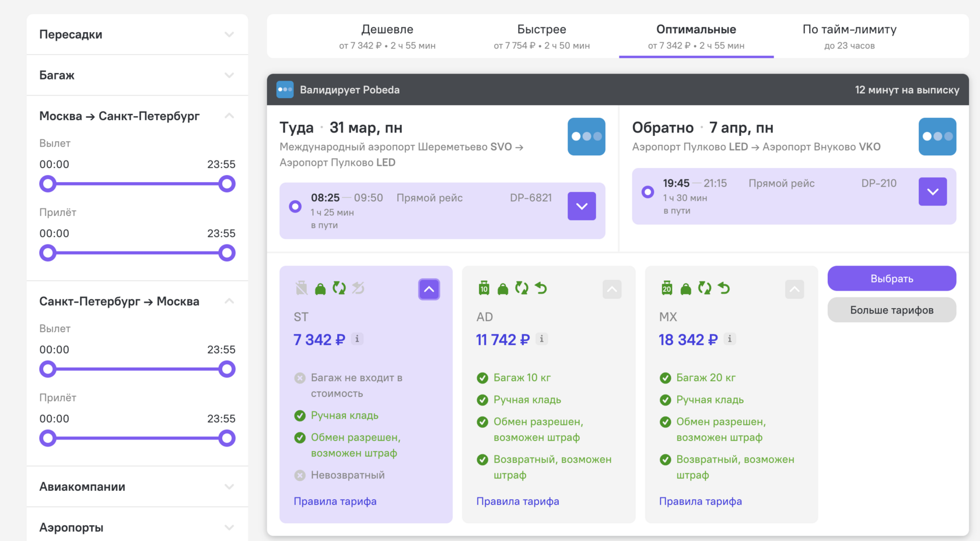Click the Pobeda logo in the validation header

[x=285, y=89]
